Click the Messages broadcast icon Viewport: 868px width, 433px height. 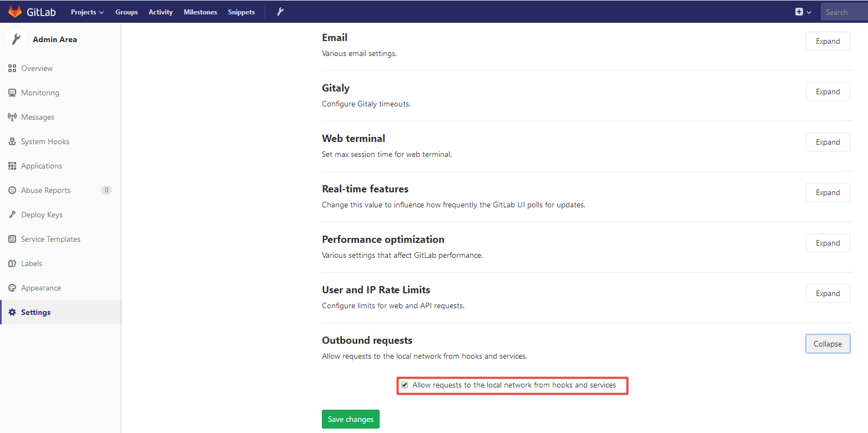click(12, 117)
